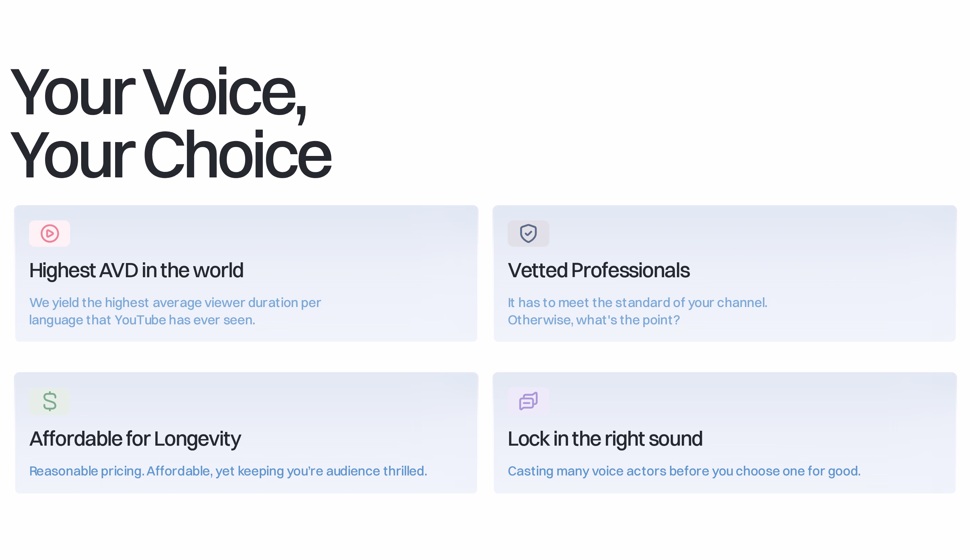Click the 'Reasonable pricing' description text
This screenshot has height=560, width=971.
point(228,471)
